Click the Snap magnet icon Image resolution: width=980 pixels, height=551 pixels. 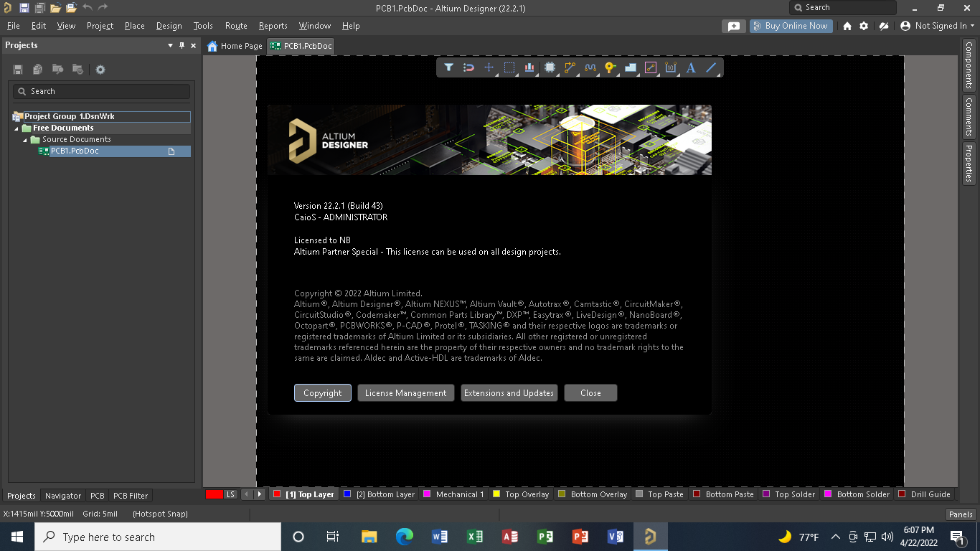click(x=468, y=67)
